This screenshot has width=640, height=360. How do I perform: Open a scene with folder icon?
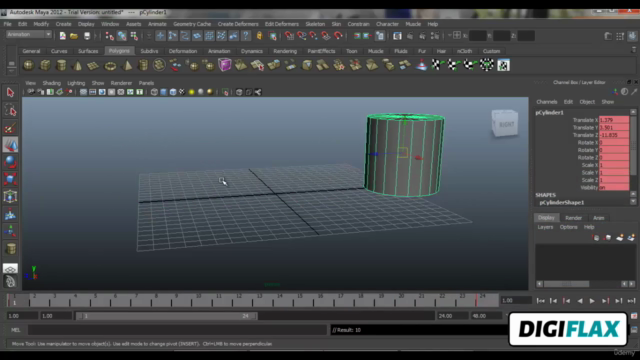coord(74,36)
